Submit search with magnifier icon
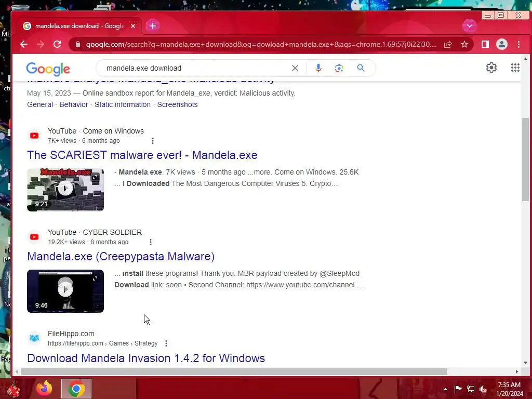532x399 pixels. click(361, 68)
